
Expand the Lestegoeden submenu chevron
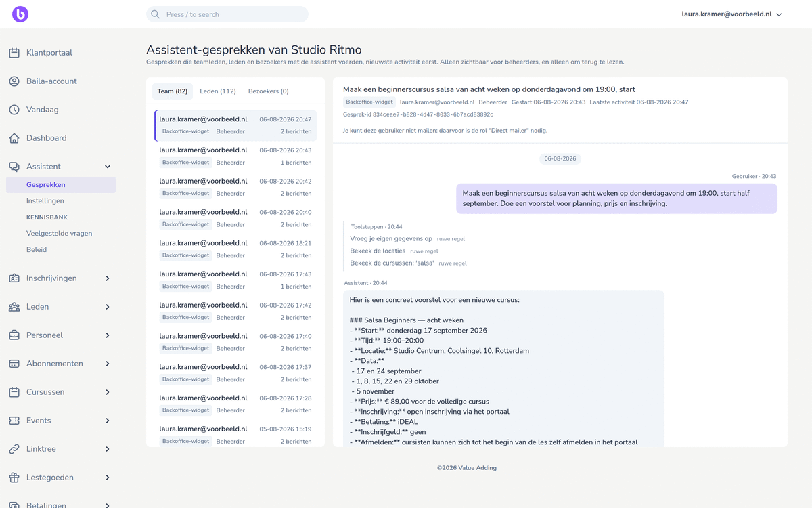tap(108, 478)
